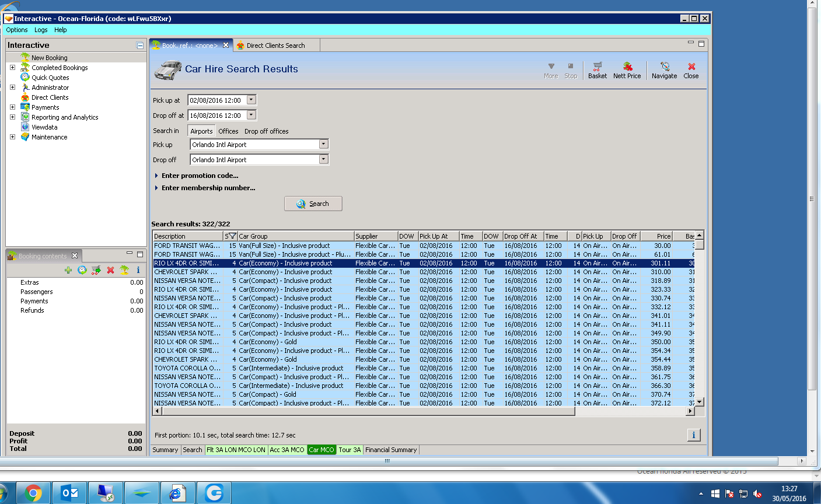The width and height of the screenshot is (821, 504).
Task: Open the Pick up location dropdown
Action: pos(324,144)
